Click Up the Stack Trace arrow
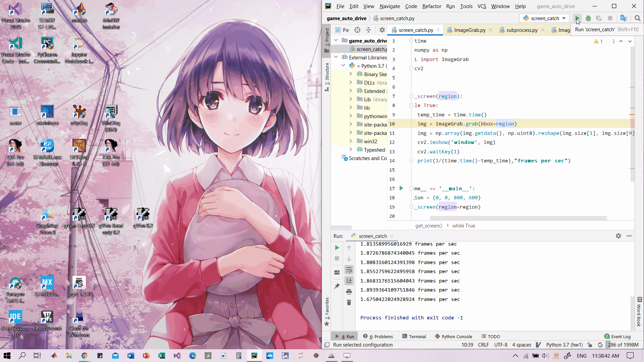The width and height of the screenshot is (644, 362). tap(349, 248)
